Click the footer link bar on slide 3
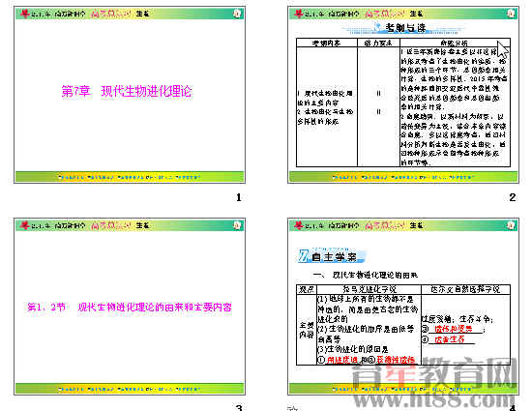 coord(130,389)
